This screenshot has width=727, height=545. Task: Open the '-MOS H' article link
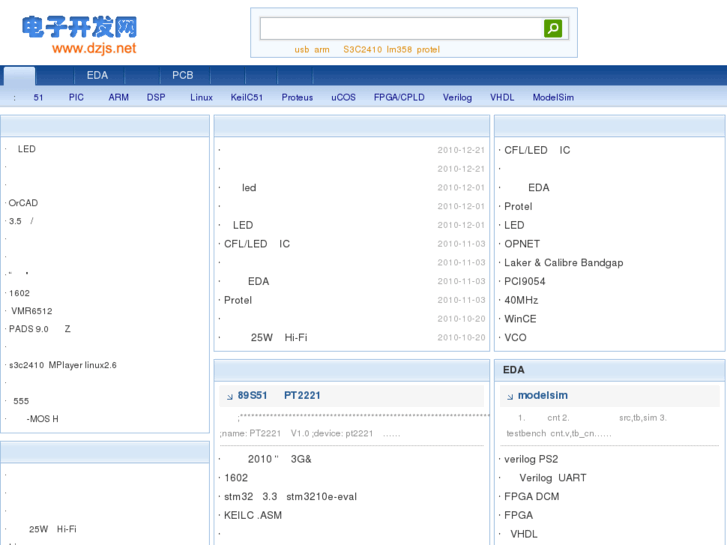click(x=43, y=419)
